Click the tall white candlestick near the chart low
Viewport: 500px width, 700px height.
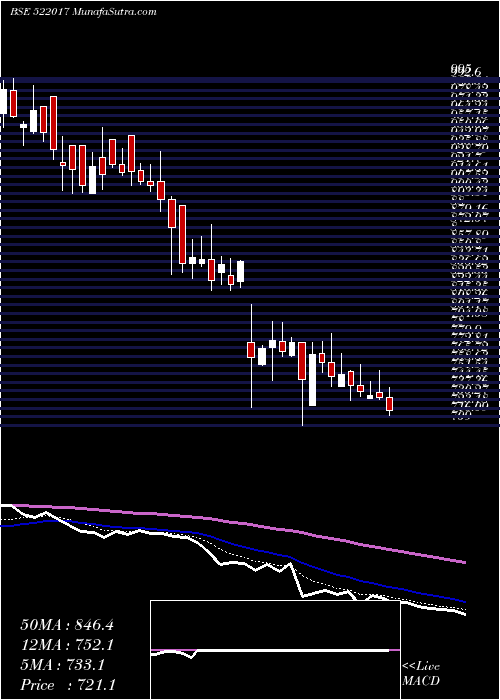pos(312,380)
